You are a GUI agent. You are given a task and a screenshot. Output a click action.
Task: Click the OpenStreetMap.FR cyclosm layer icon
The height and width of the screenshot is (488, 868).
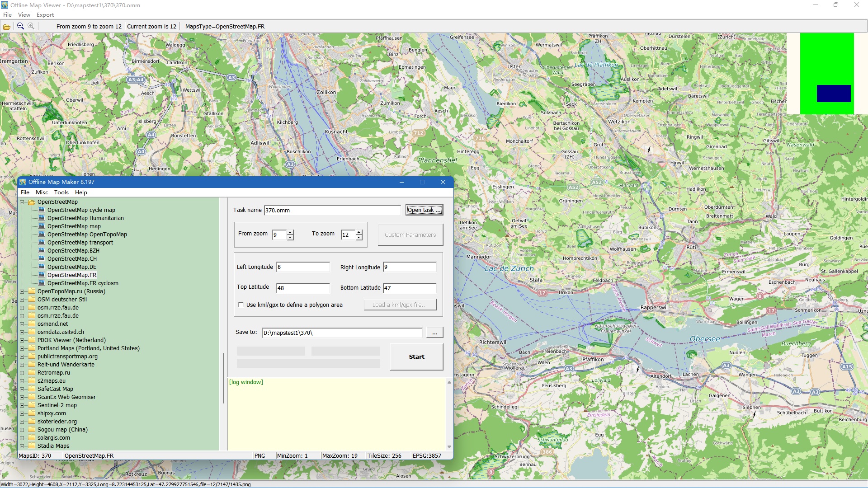[x=42, y=283]
